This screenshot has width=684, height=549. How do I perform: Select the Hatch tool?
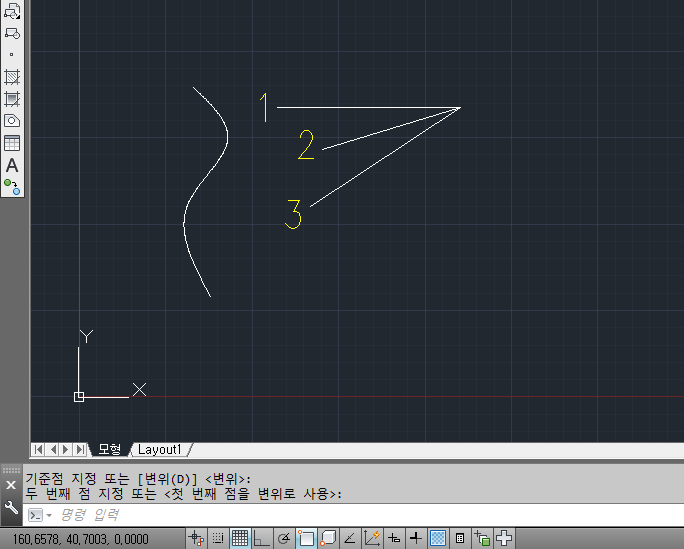(x=12, y=77)
